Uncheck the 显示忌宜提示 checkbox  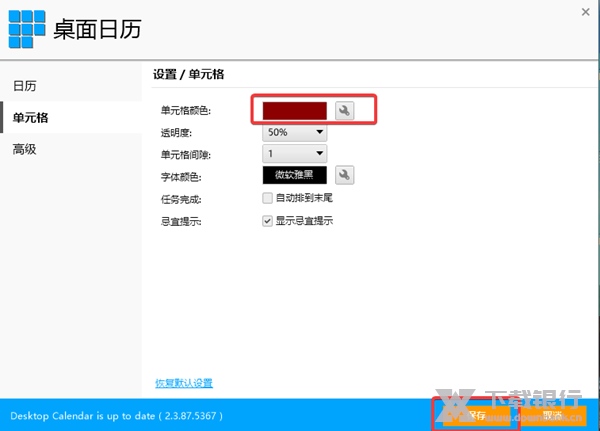pyautogui.click(x=267, y=220)
